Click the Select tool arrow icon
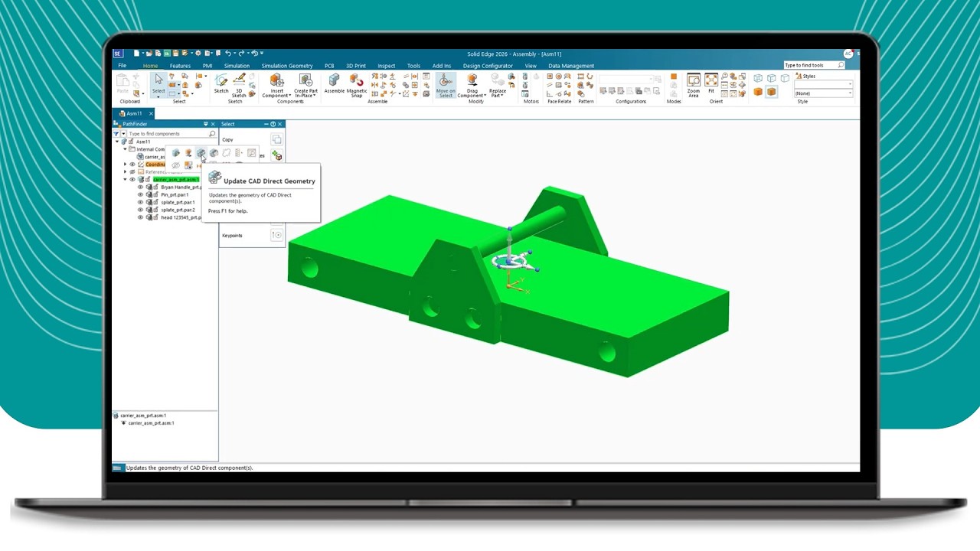 [x=158, y=79]
